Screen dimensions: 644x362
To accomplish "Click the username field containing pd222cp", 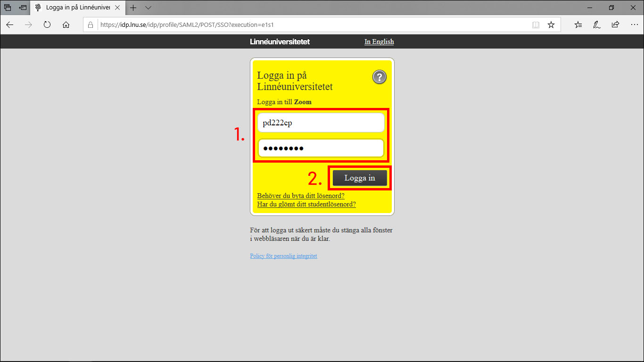I will coord(321,123).
